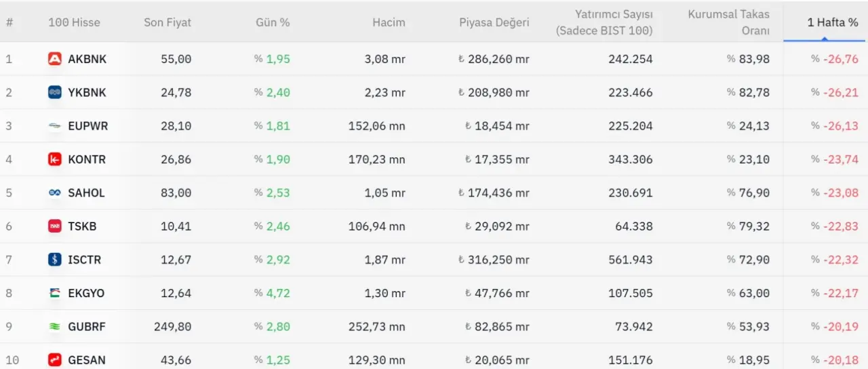Sort by Hacim column header
The height and width of the screenshot is (369, 868).
pyautogui.click(x=389, y=22)
